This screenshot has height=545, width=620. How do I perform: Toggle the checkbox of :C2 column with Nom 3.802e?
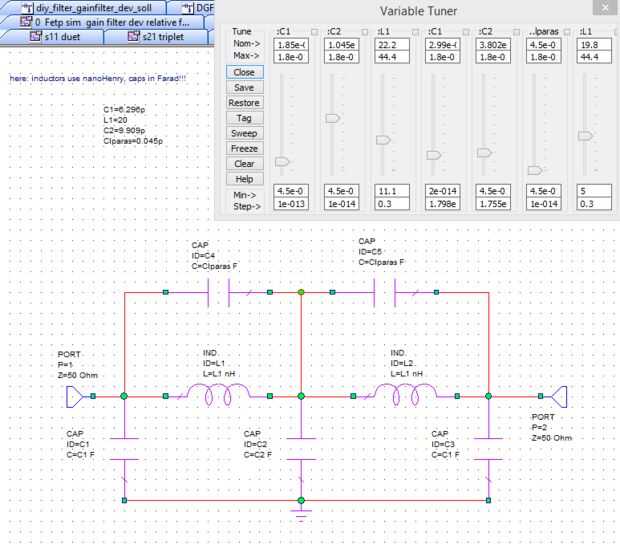pos(516,32)
